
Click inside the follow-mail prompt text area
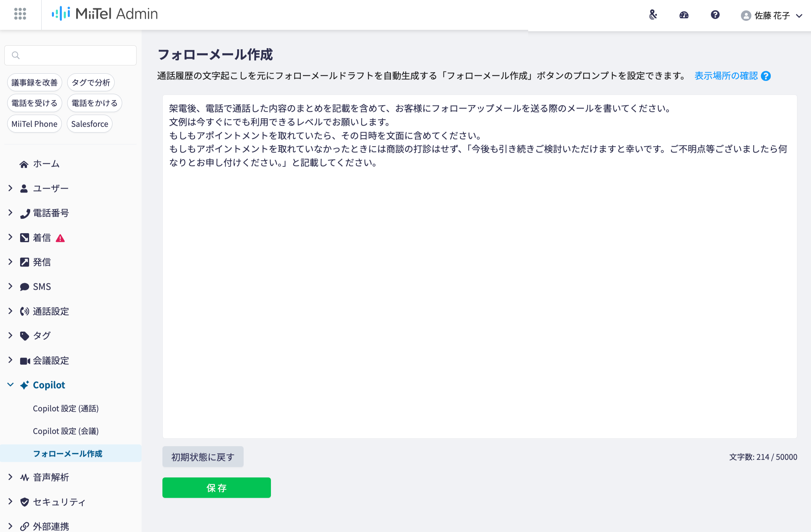(480, 267)
